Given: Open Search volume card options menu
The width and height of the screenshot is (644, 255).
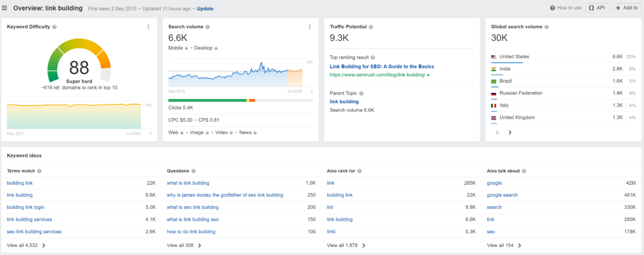Looking at the screenshot, I should point(310,27).
